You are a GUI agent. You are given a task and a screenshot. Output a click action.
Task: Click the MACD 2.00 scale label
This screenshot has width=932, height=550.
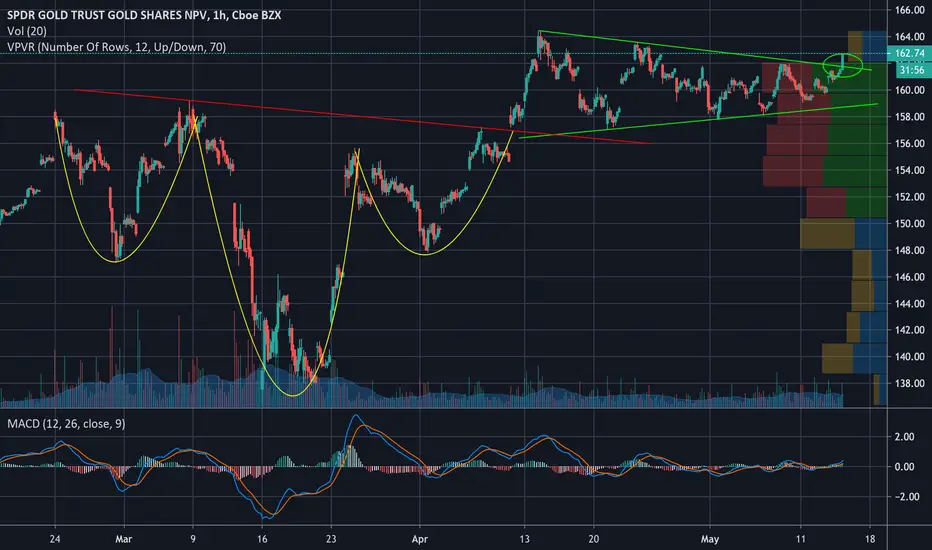tap(904, 437)
